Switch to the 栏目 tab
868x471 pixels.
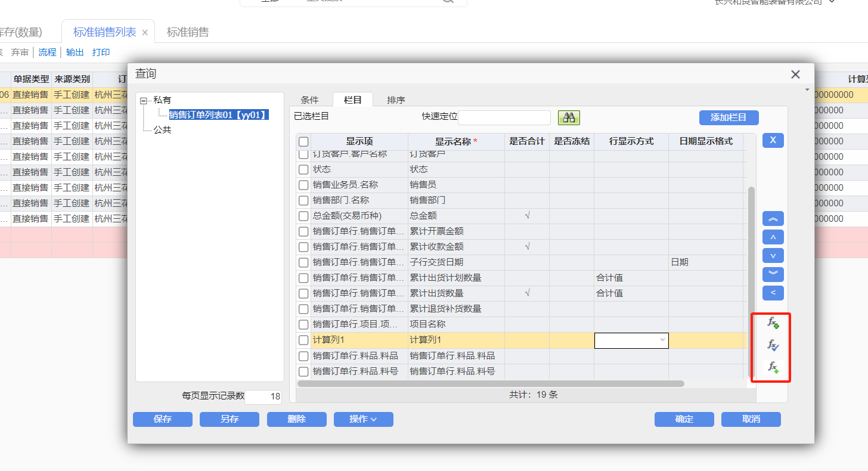[x=353, y=100]
